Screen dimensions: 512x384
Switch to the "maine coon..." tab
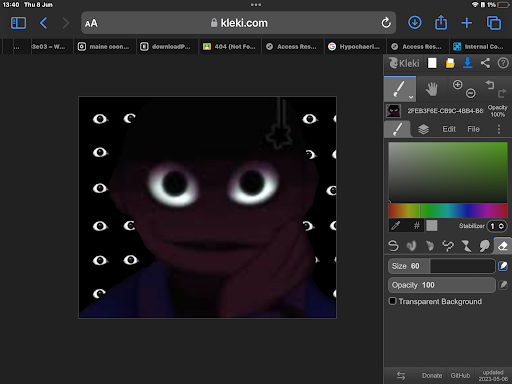coord(105,47)
